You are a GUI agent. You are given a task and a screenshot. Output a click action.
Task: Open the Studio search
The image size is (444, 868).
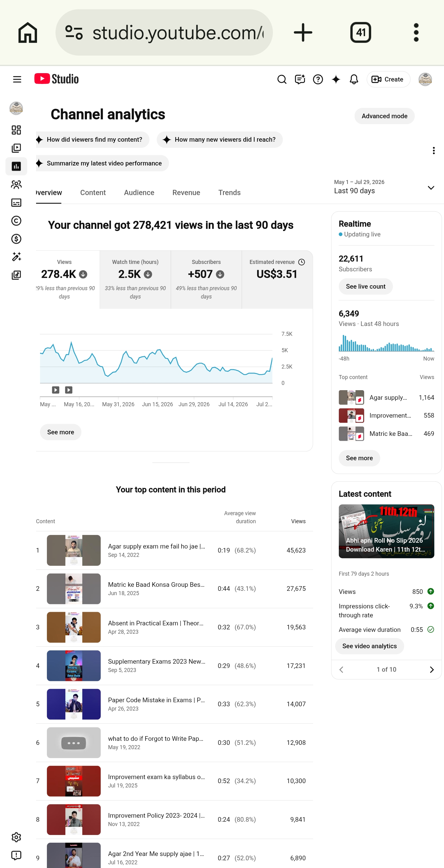coord(282,79)
